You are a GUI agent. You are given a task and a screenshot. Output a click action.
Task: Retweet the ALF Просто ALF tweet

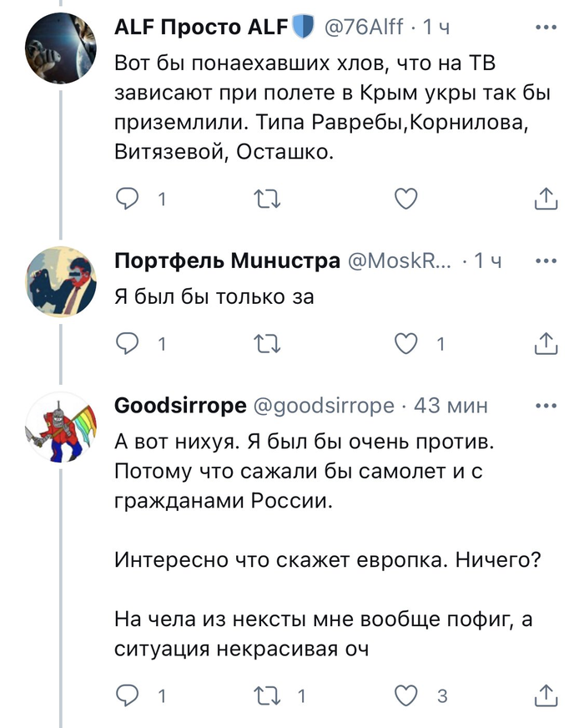[268, 199]
